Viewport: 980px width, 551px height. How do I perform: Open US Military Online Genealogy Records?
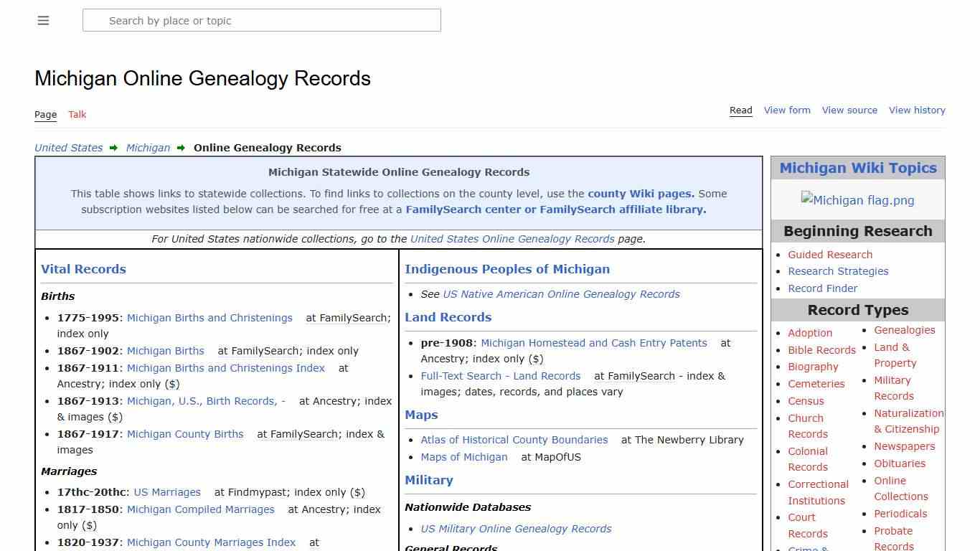[516, 529]
